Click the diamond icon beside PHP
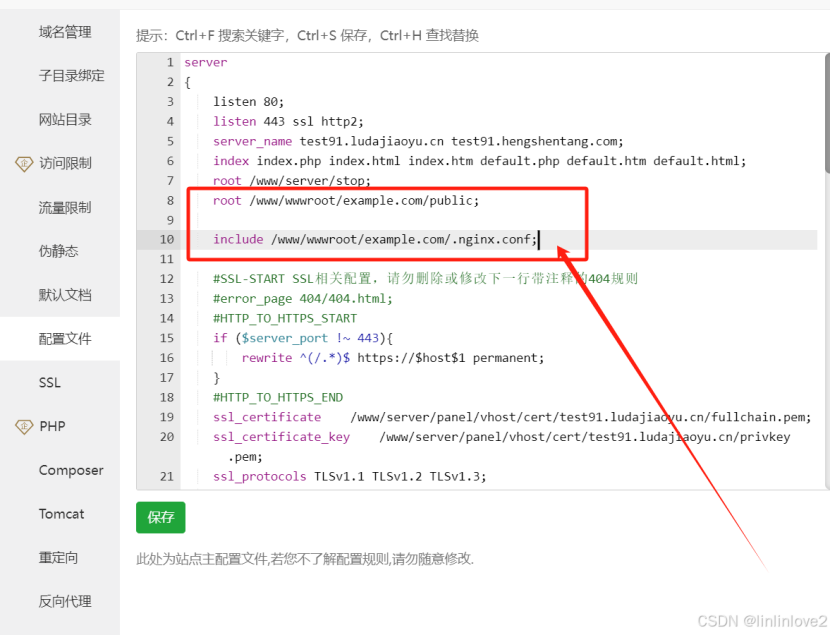 [x=24, y=427]
